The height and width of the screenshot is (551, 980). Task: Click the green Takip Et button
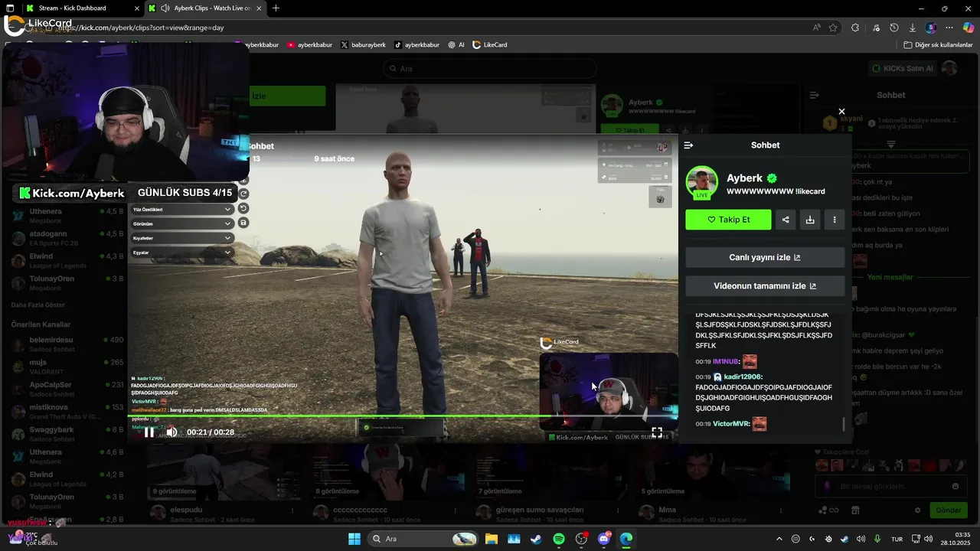pyautogui.click(x=728, y=220)
